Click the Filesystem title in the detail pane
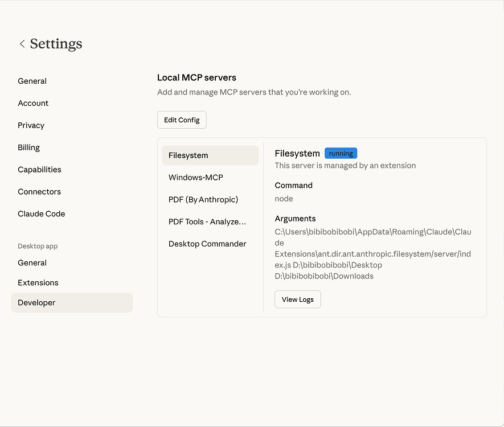The image size is (504, 427). point(297,154)
